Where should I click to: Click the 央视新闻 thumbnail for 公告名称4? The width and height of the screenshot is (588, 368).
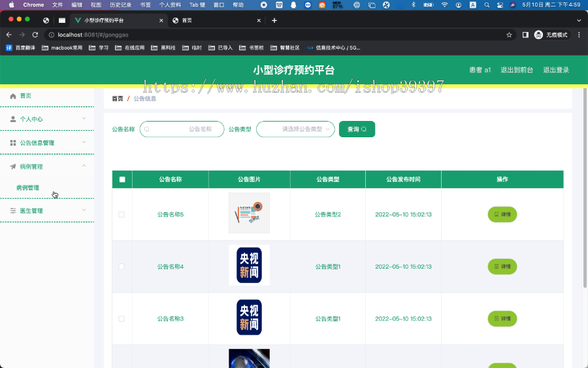(249, 265)
